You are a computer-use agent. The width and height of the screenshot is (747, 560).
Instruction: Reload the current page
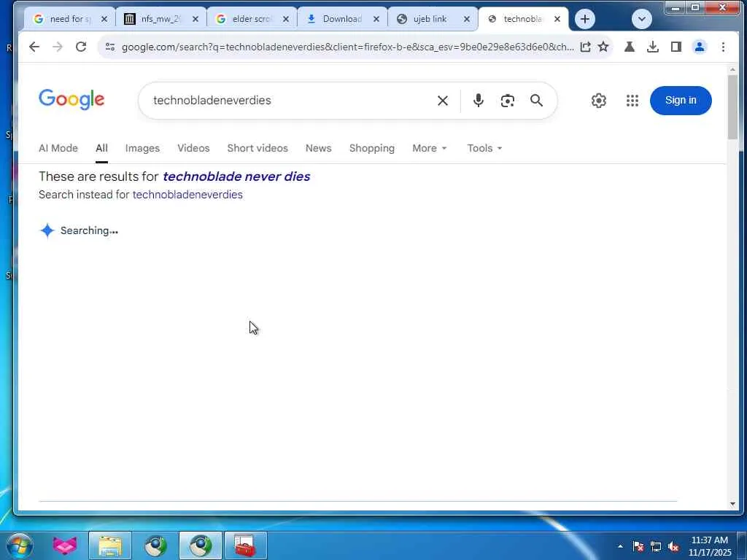pyautogui.click(x=81, y=47)
